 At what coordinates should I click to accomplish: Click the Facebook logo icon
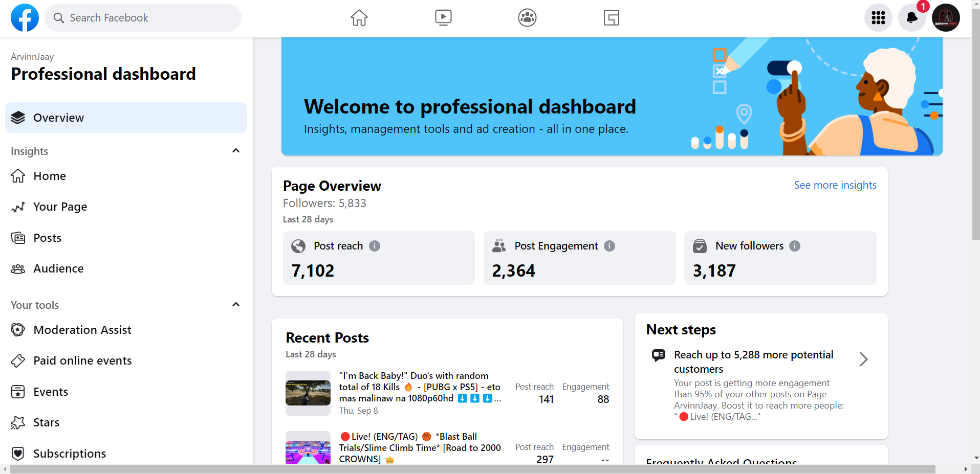coord(25,18)
